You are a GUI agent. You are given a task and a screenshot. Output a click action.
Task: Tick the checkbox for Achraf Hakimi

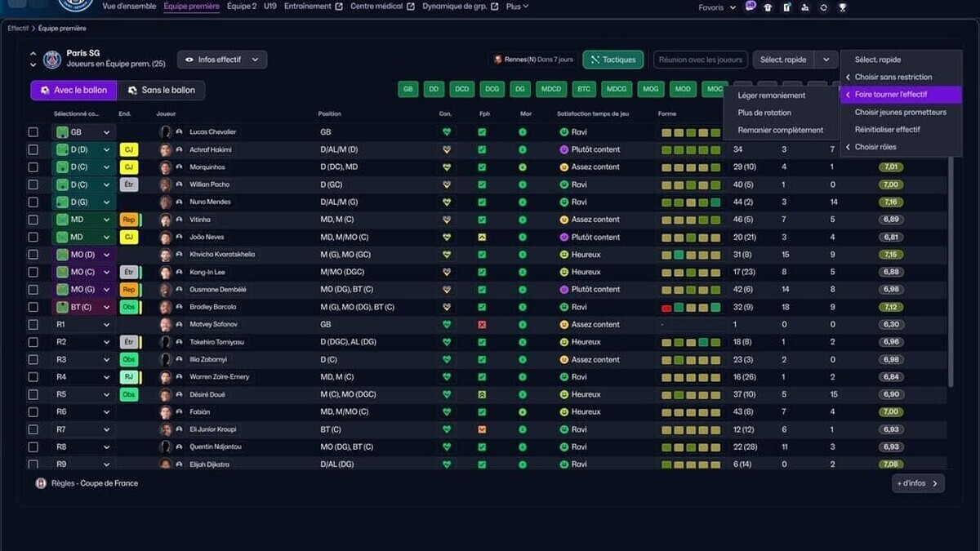[33, 149]
